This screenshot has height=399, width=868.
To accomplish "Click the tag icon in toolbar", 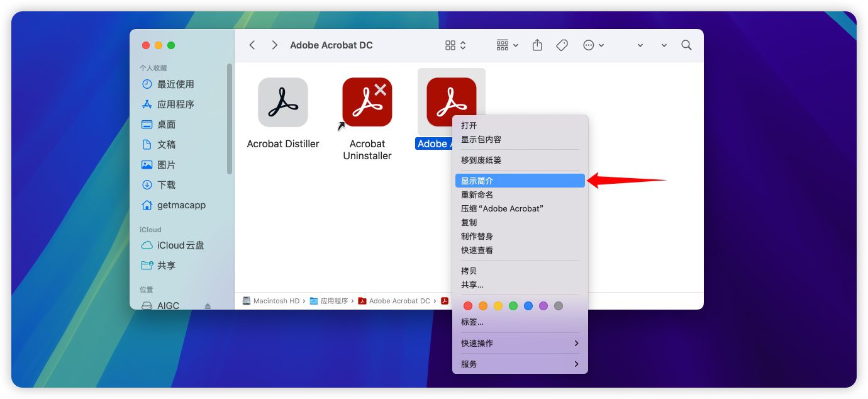I will [x=562, y=45].
